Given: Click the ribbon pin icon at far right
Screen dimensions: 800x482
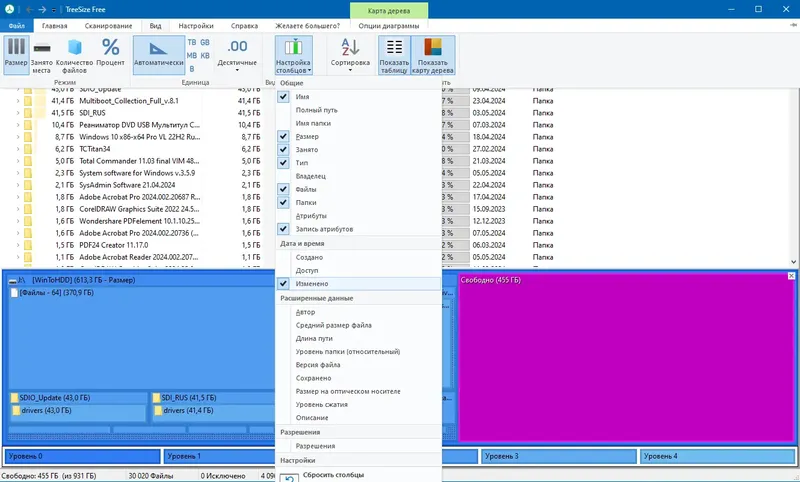Looking at the screenshot, I should click(x=793, y=26).
